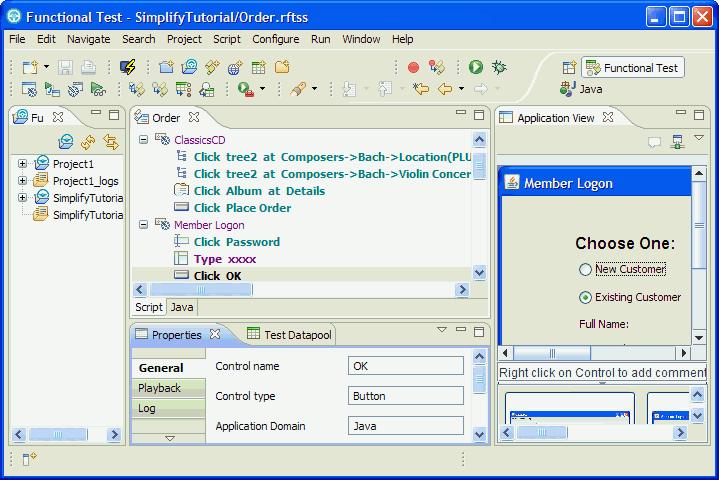
Task: Collapse the ClassicsCD script node
Action: click(143, 140)
